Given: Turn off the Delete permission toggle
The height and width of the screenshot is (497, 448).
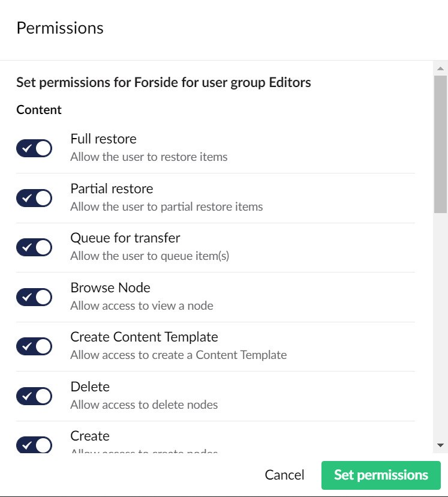Looking at the screenshot, I should click(34, 396).
